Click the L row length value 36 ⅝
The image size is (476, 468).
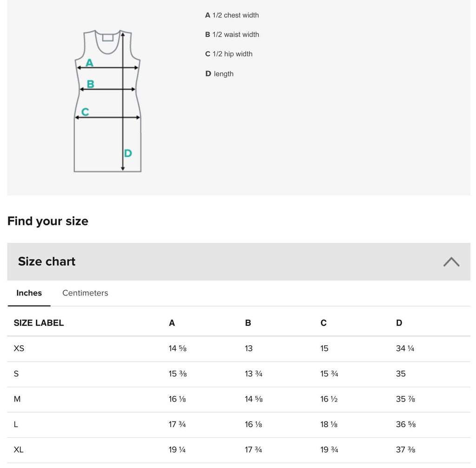[x=405, y=424]
